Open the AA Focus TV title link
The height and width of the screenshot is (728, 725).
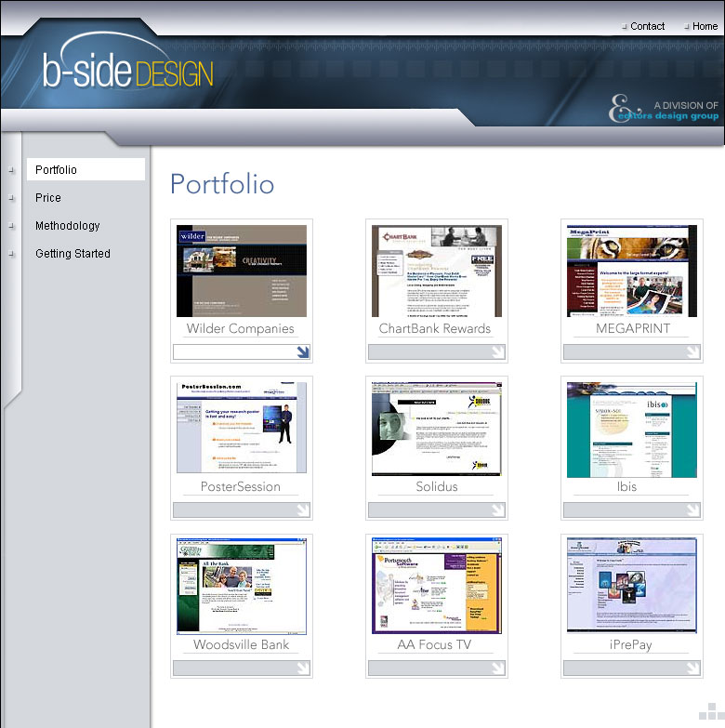point(434,644)
